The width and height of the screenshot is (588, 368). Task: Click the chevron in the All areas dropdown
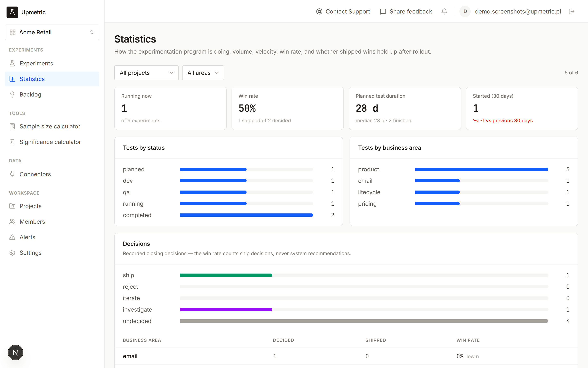tap(217, 73)
